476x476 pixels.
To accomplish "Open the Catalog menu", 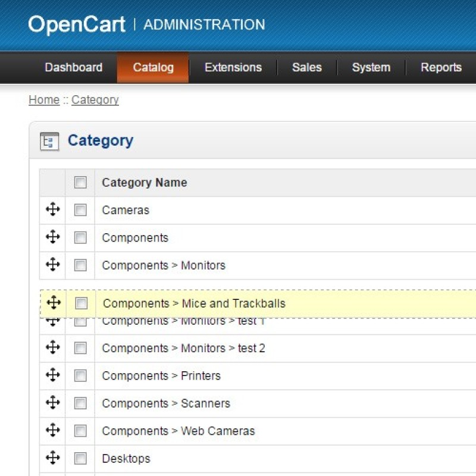I will click(x=152, y=67).
